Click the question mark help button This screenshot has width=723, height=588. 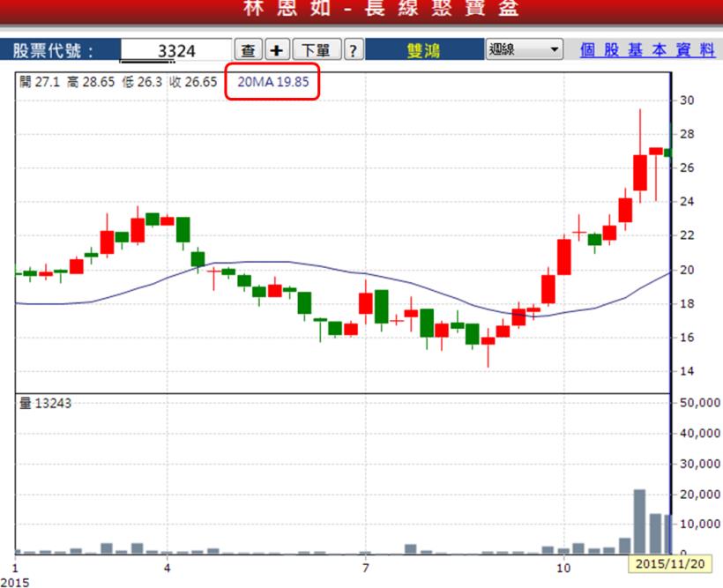coord(354,49)
